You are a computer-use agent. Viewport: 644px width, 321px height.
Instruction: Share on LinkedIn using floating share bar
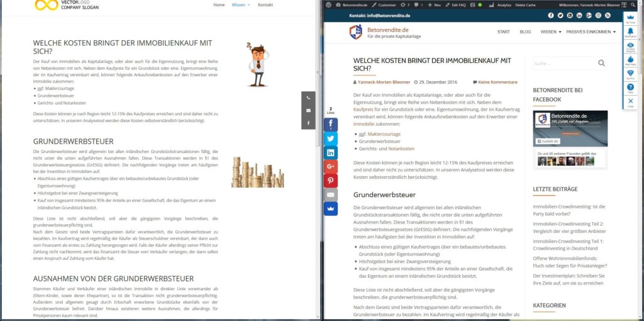[331, 152]
